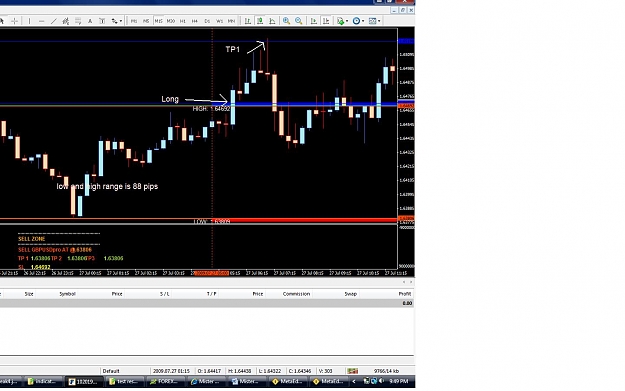Viewport: 625px width, 391px height.
Task: Open the Indicators list icon
Action: coord(340,21)
